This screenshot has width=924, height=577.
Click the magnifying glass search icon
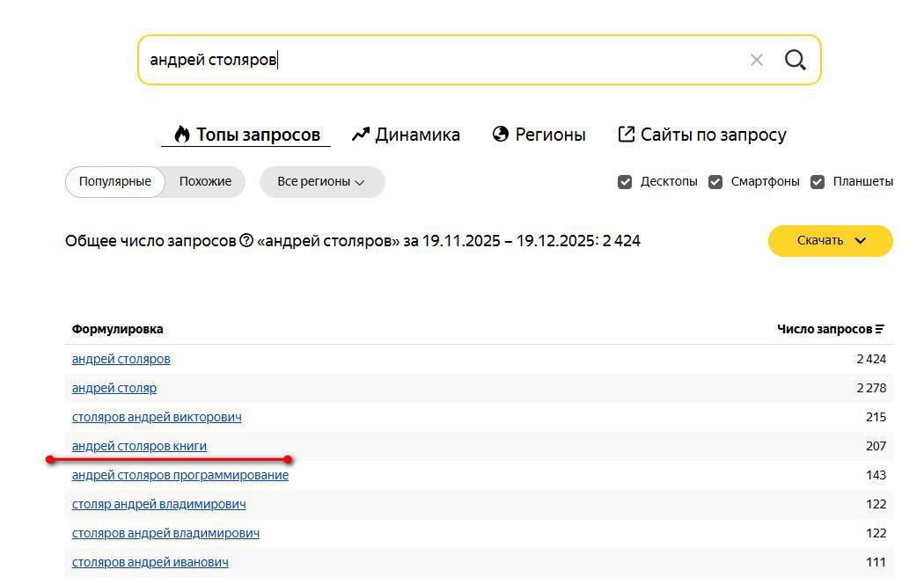(x=796, y=60)
